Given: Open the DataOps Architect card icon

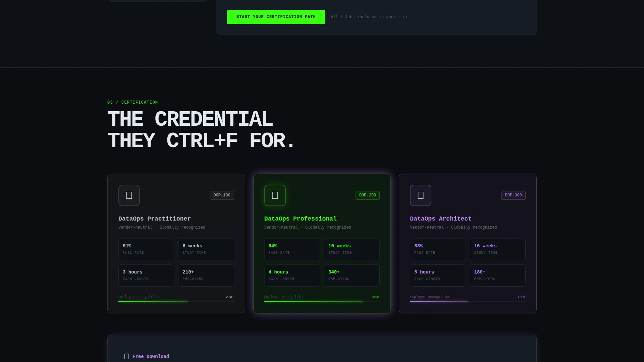Looking at the screenshot, I should (421, 195).
